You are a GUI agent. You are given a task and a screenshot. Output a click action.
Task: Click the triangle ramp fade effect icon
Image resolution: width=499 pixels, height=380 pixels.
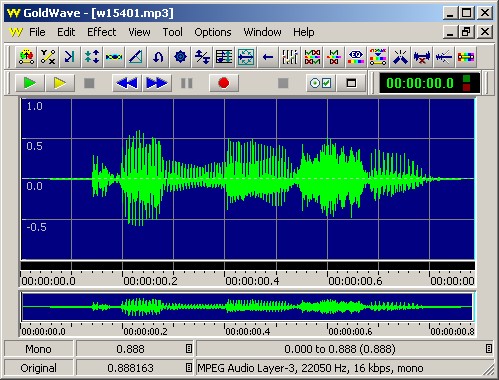click(136, 57)
